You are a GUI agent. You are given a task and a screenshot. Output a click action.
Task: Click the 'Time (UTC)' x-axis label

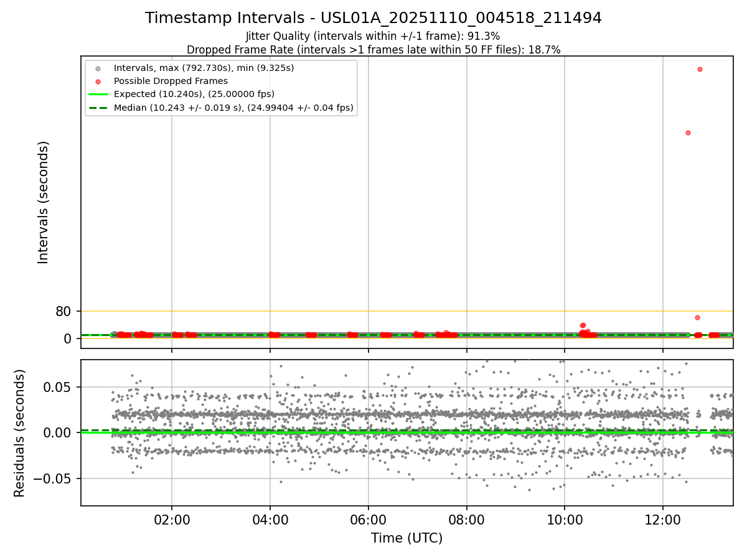407,538
